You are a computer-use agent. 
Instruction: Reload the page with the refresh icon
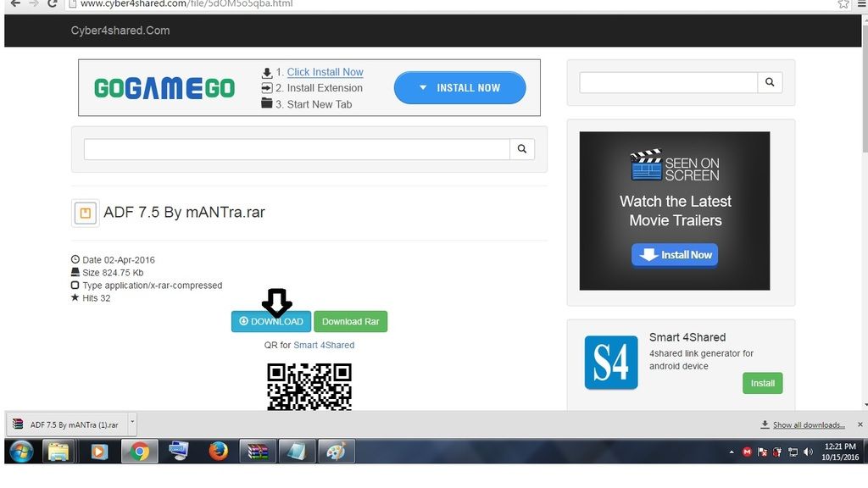[53, 4]
